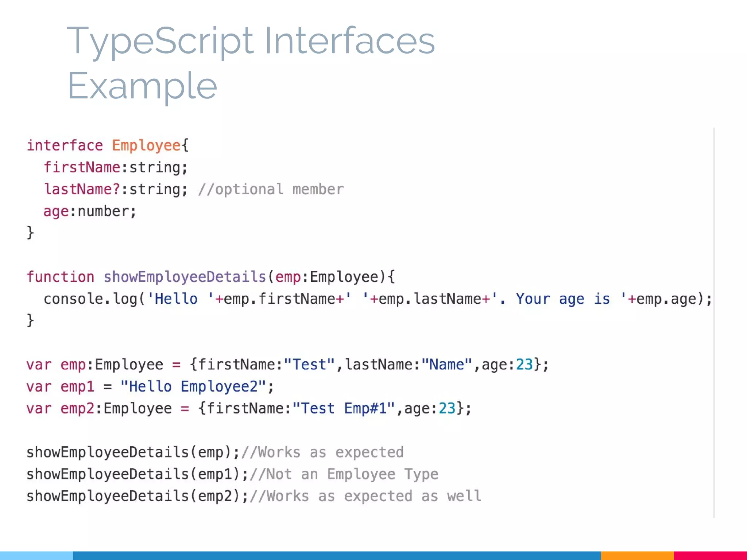Click the "console.log" statement text

(90, 299)
